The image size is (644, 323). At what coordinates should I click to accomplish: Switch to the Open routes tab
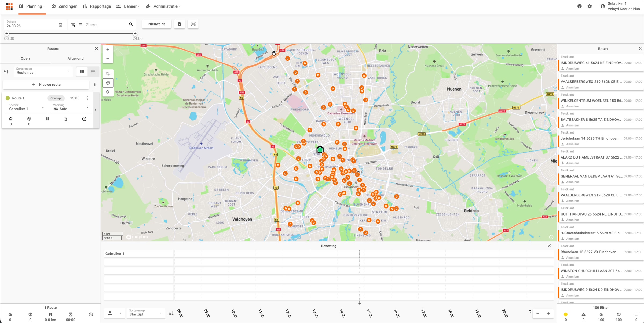point(25,58)
